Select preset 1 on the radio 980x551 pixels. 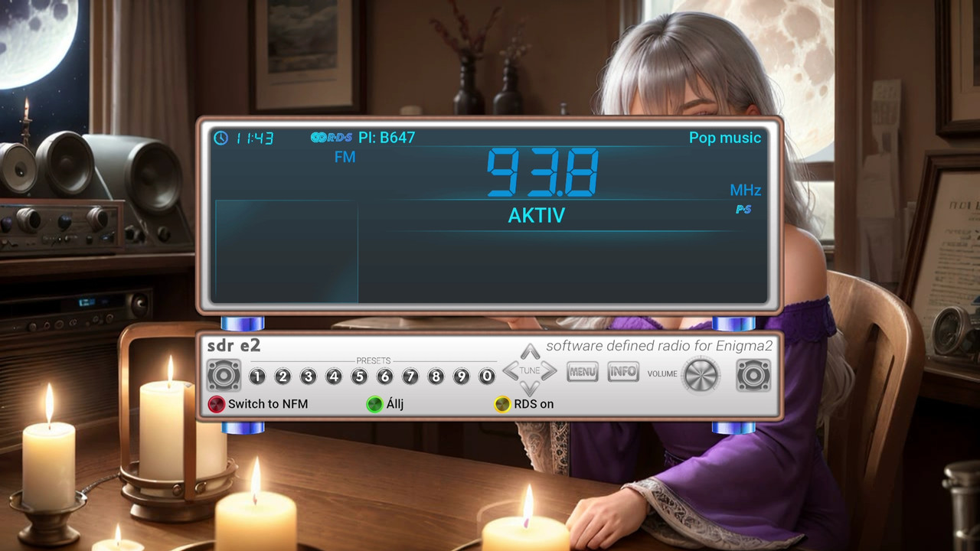[x=257, y=377]
